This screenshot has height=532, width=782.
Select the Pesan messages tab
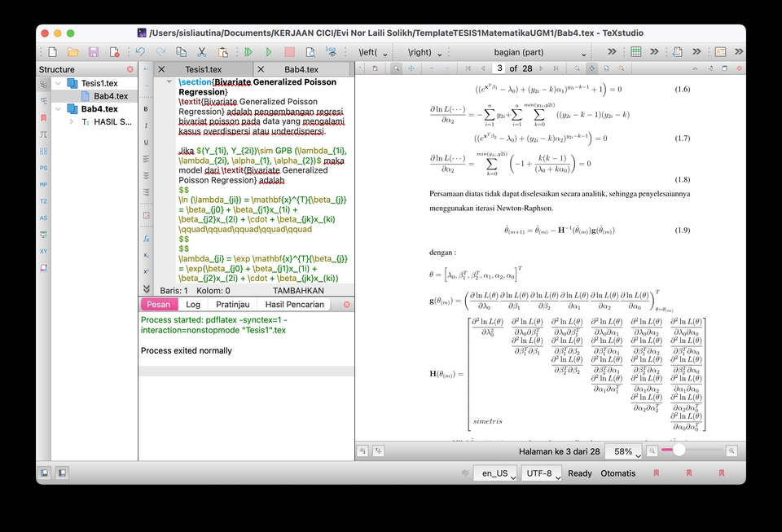tap(159, 304)
